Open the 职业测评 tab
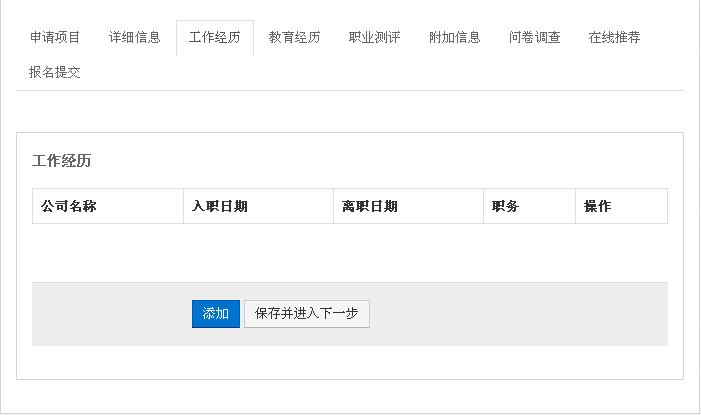The image size is (701, 415). [375, 38]
